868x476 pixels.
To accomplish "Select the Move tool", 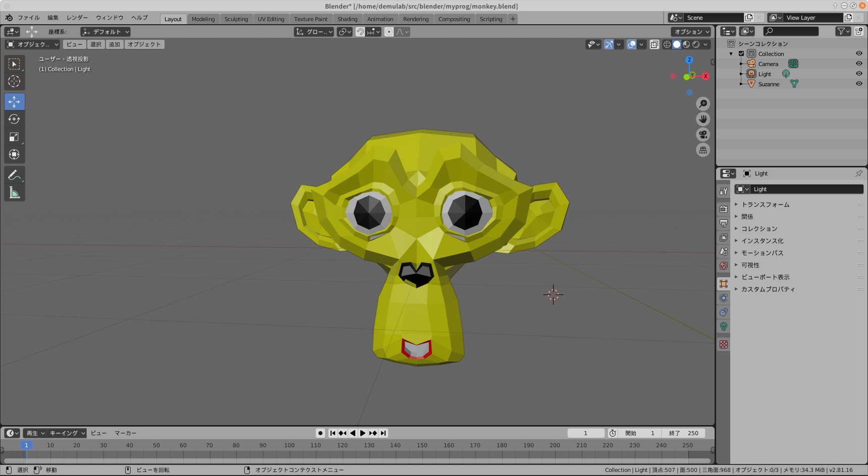I will click(14, 102).
